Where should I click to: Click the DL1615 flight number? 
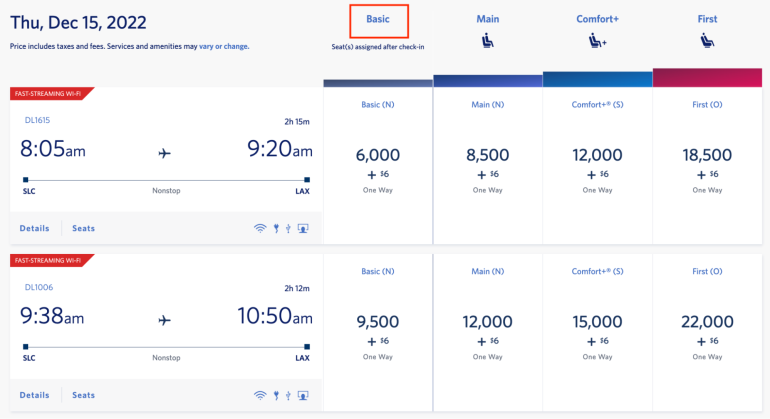[x=37, y=120]
